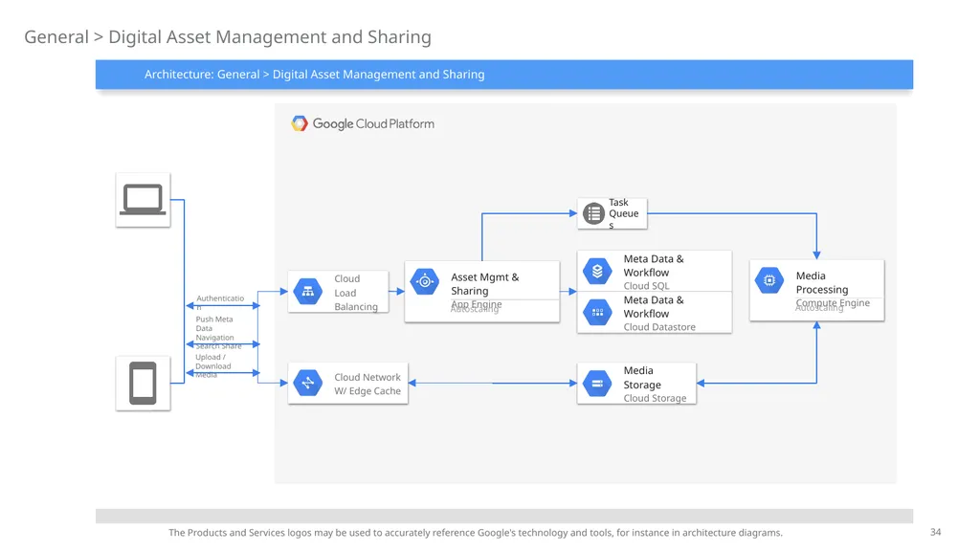Click the blue Architecture header banner text
The width and height of the screenshot is (980, 551).
314,75
